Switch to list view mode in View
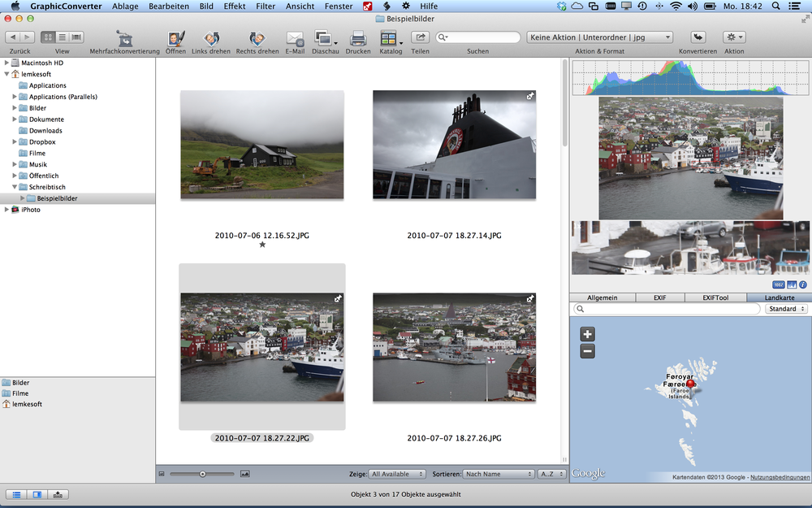This screenshot has height=508, width=812. pyautogui.click(x=63, y=37)
